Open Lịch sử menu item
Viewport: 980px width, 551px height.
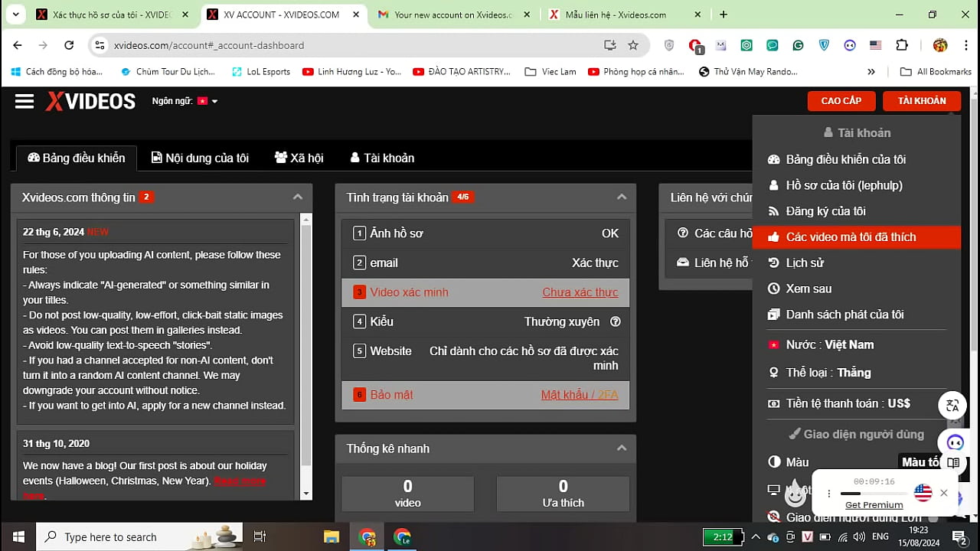804,262
